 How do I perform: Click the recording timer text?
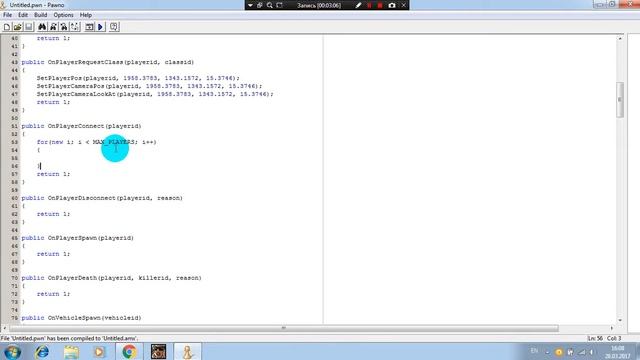319,5
